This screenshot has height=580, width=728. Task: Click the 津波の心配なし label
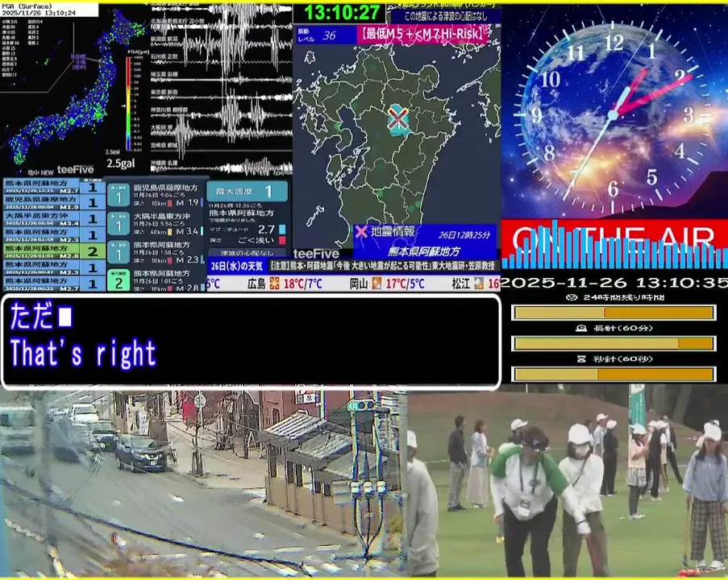[x=247, y=253]
